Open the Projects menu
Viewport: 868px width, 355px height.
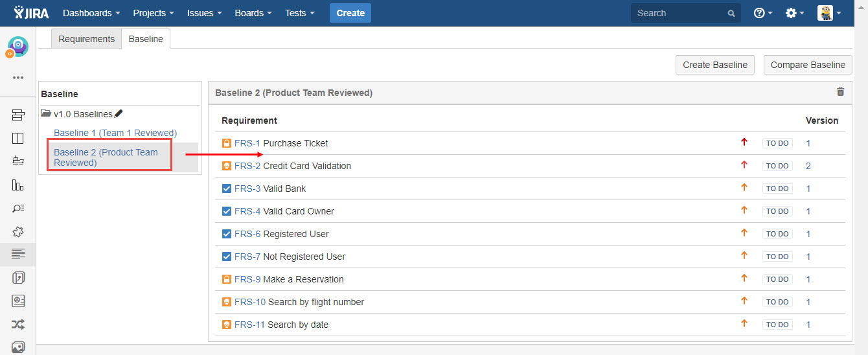click(154, 13)
